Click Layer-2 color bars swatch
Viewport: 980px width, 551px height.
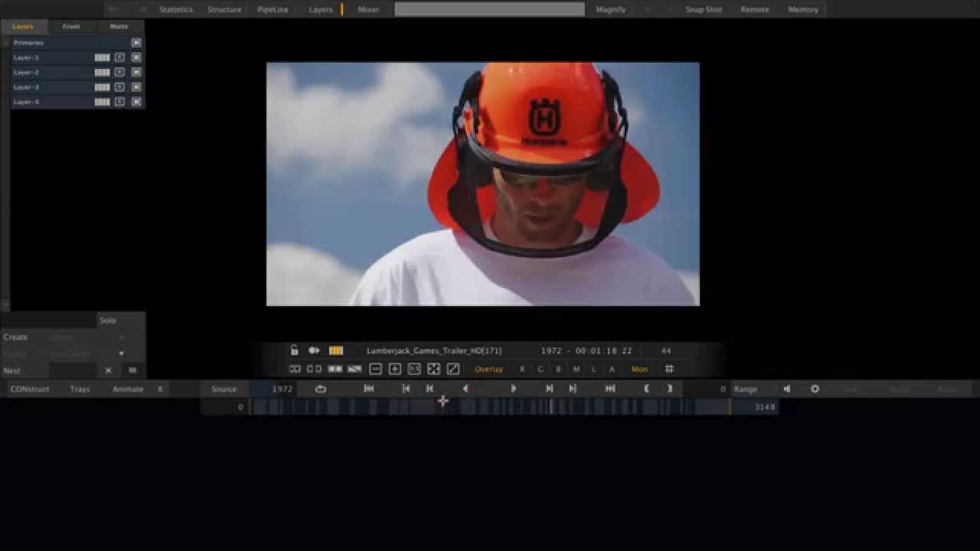102,72
